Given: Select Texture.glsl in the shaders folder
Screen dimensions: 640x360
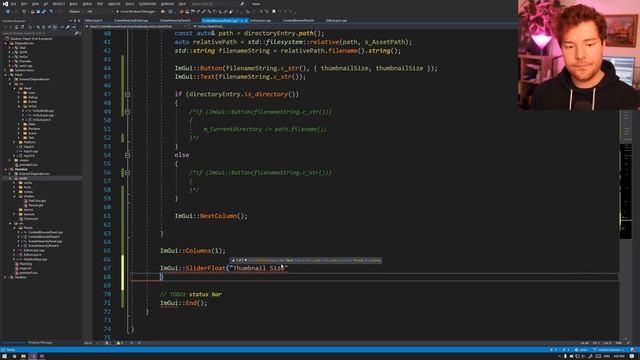Looking at the screenshot, I should click(x=36, y=205).
